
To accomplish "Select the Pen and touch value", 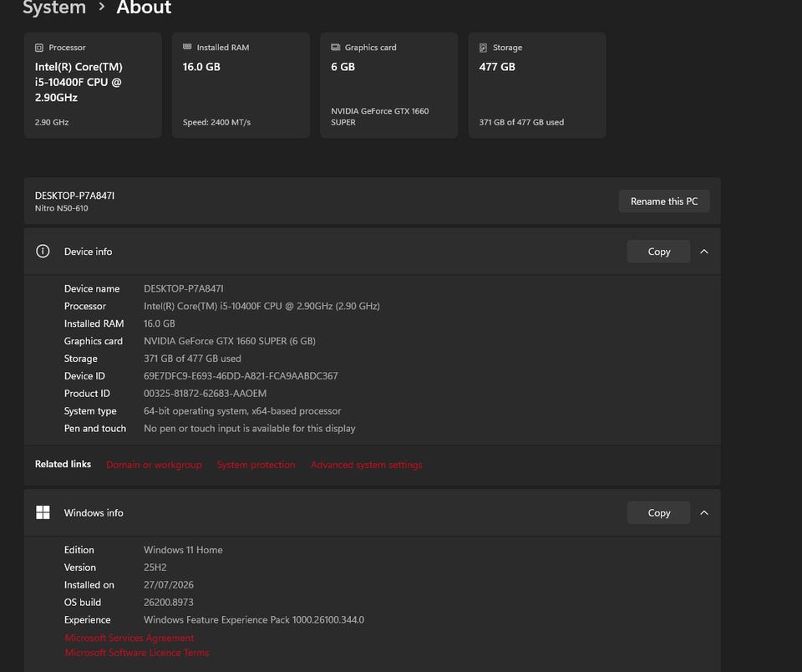I will coord(250,429).
